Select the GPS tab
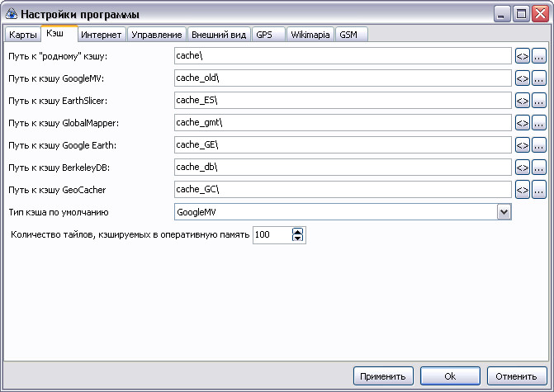 pos(264,35)
